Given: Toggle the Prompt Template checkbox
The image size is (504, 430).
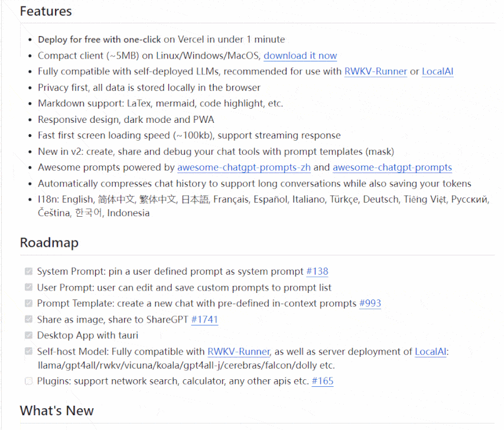Looking at the screenshot, I should point(28,303).
